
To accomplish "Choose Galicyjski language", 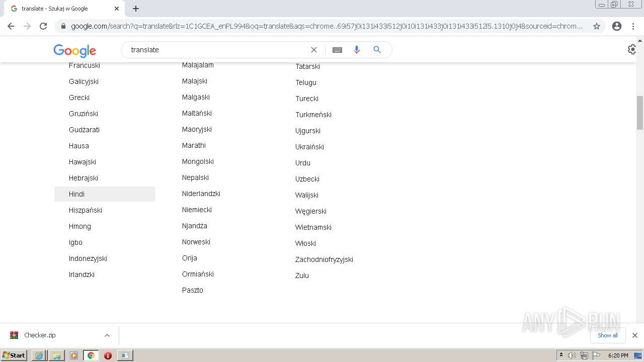I will [84, 81].
